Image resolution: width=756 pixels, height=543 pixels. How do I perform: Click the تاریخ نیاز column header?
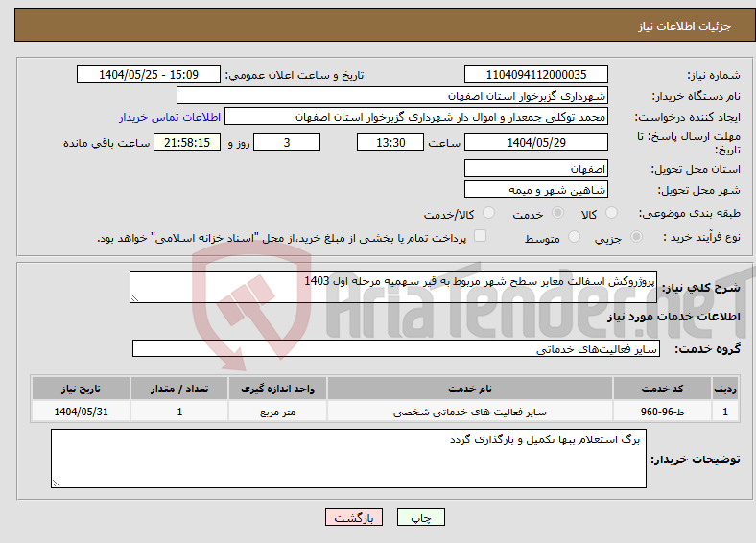point(81,389)
